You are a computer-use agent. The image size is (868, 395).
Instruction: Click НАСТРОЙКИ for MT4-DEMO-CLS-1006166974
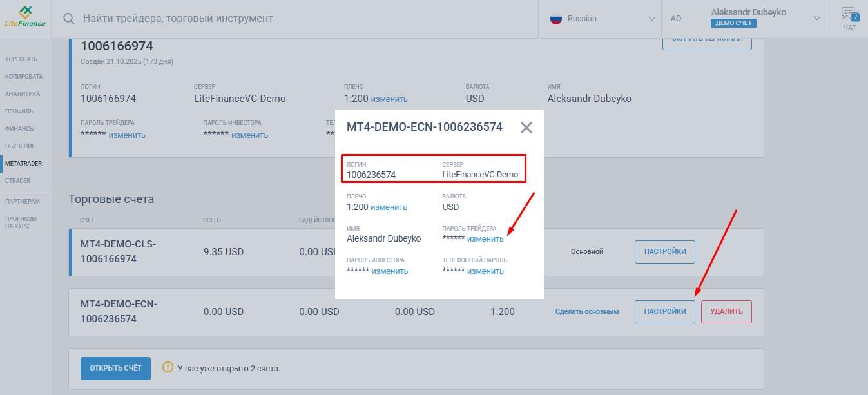[x=665, y=251]
